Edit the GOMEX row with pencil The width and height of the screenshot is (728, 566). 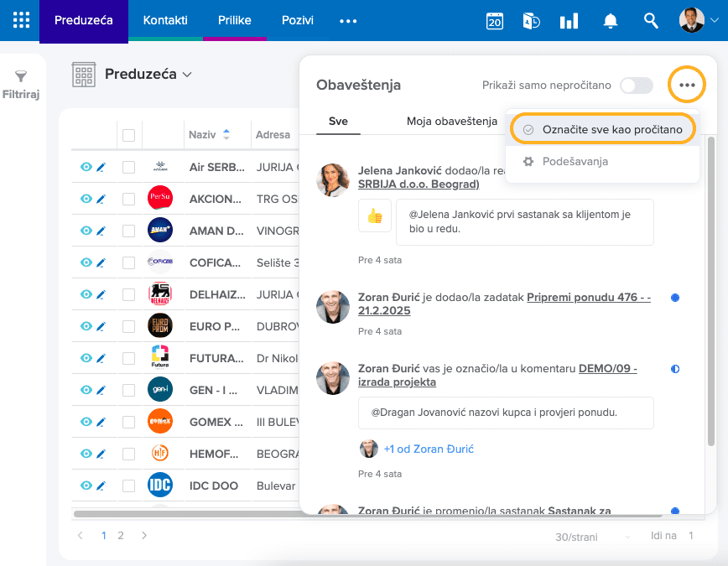point(101,422)
